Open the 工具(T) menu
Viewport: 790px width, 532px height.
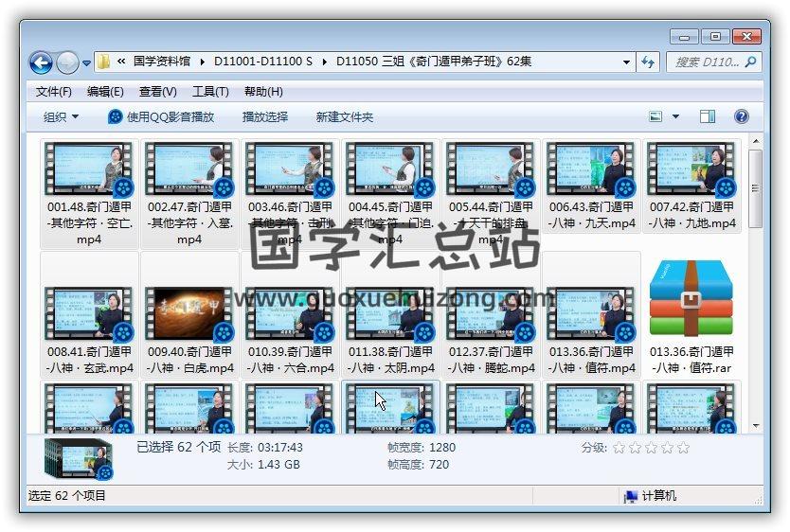pyautogui.click(x=210, y=92)
